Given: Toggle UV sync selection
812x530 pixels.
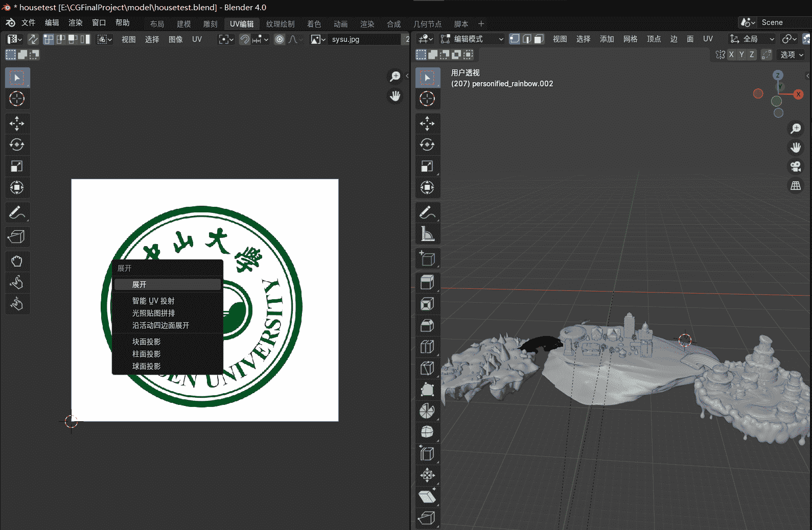Looking at the screenshot, I should pos(33,39).
